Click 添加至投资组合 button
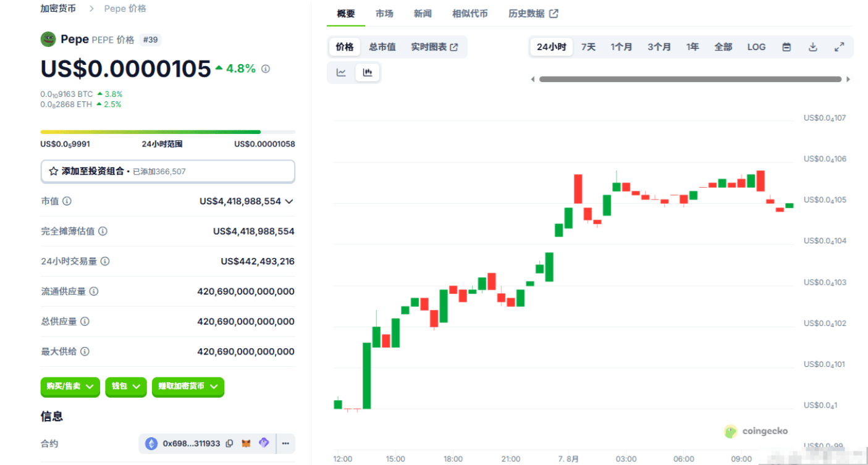The width and height of the screenshot is (868, 465). point(167,172)
